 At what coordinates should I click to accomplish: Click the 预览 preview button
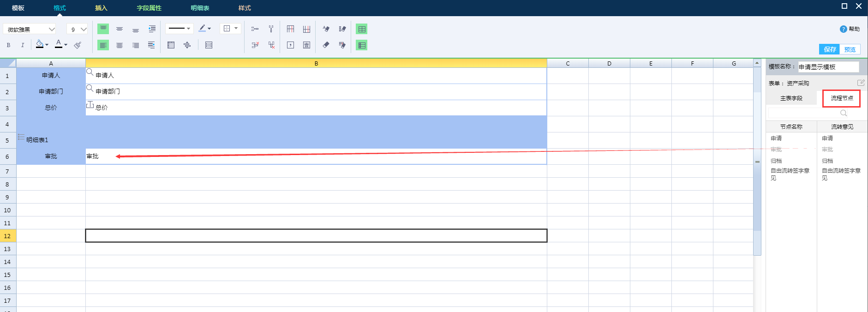tap(850, 49)
